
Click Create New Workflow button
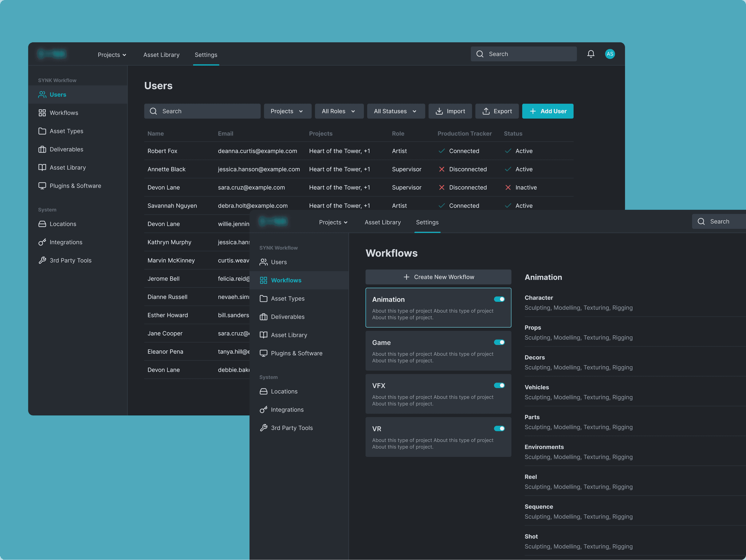pyautogui.click(x=438, y=277)
